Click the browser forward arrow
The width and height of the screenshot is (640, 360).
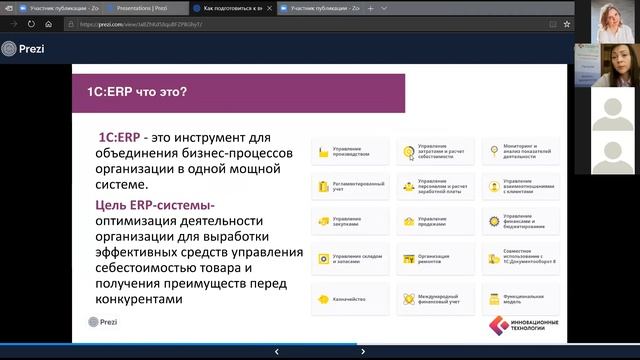[x=14, y=24]
